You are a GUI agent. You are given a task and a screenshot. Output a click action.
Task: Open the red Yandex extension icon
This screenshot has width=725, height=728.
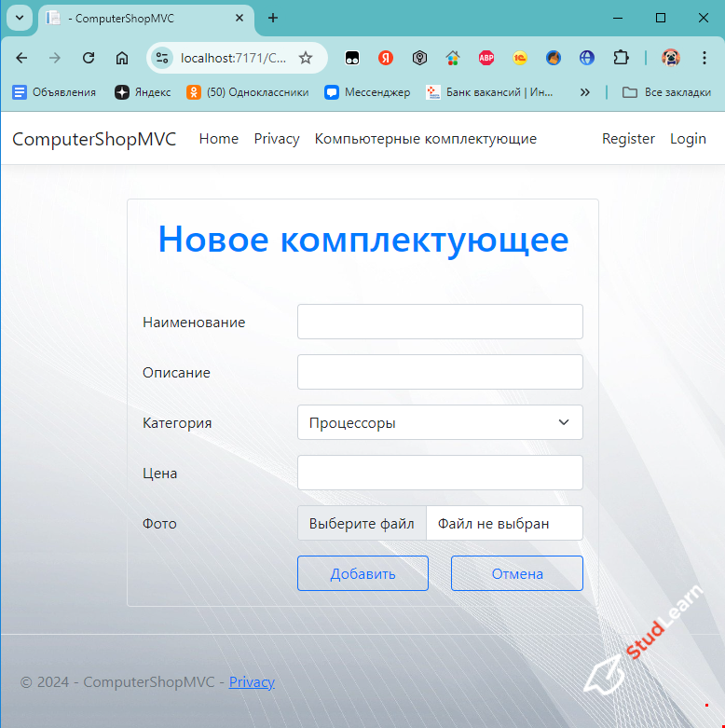(386, 58)
